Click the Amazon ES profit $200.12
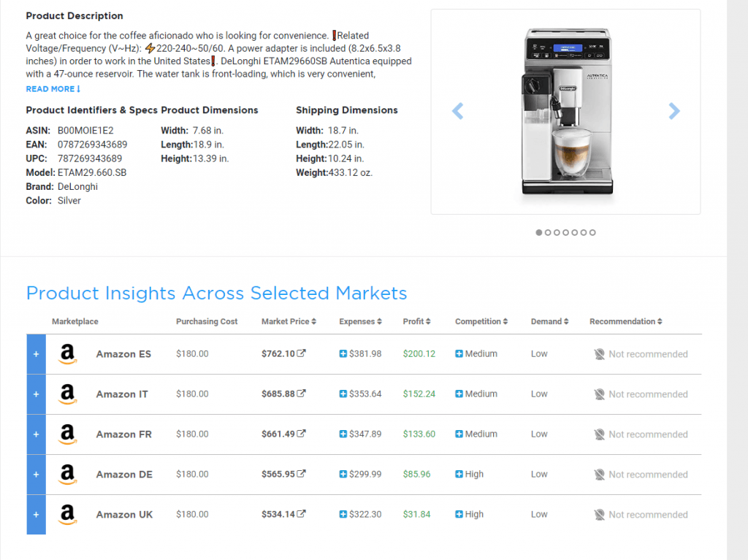The width and height of the screenshot is (748, 560). click(419, 353)
